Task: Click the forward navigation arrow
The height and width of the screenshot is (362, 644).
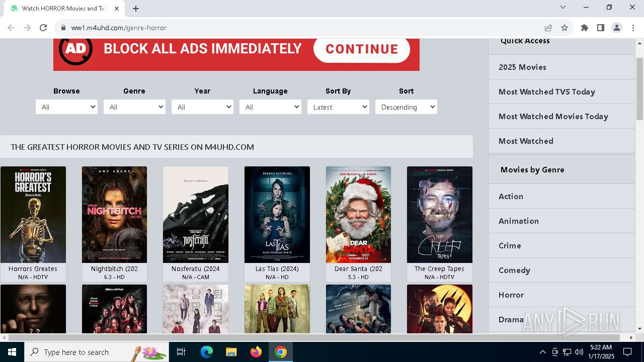Action: 27,28
